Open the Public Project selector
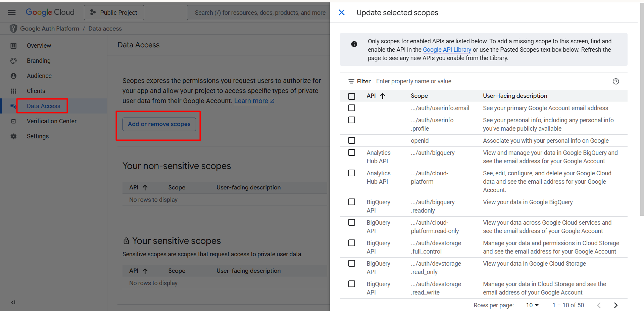 114,12
